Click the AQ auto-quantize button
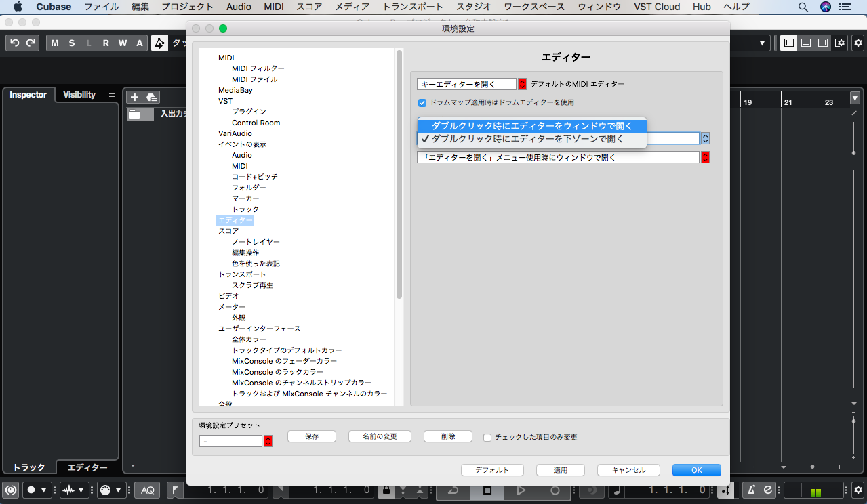 pos(147,490)
